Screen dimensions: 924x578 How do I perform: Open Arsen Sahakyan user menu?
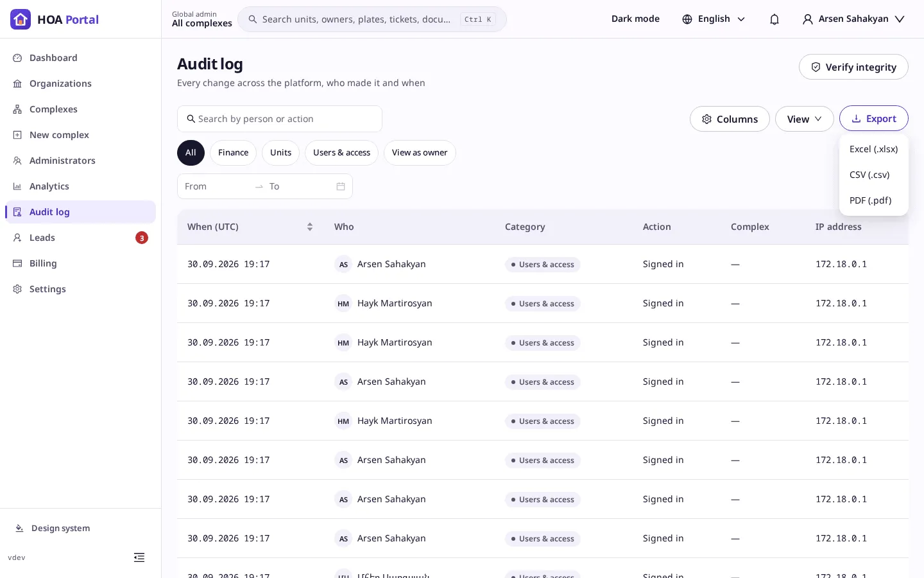point(853,19)
